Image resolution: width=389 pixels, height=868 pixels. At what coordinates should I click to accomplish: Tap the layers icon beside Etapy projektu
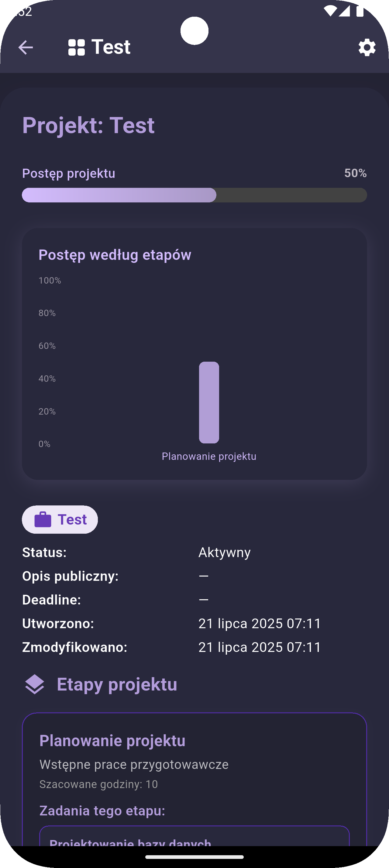point(35,684)
